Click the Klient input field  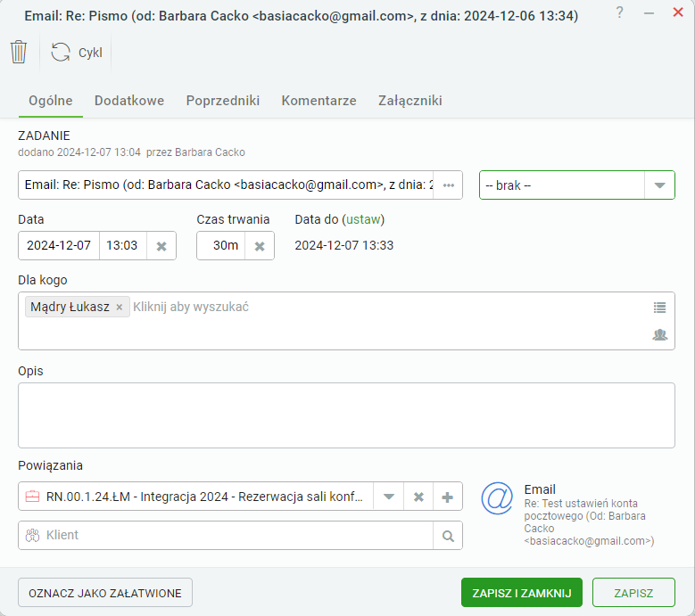click(x=226, y=536)
